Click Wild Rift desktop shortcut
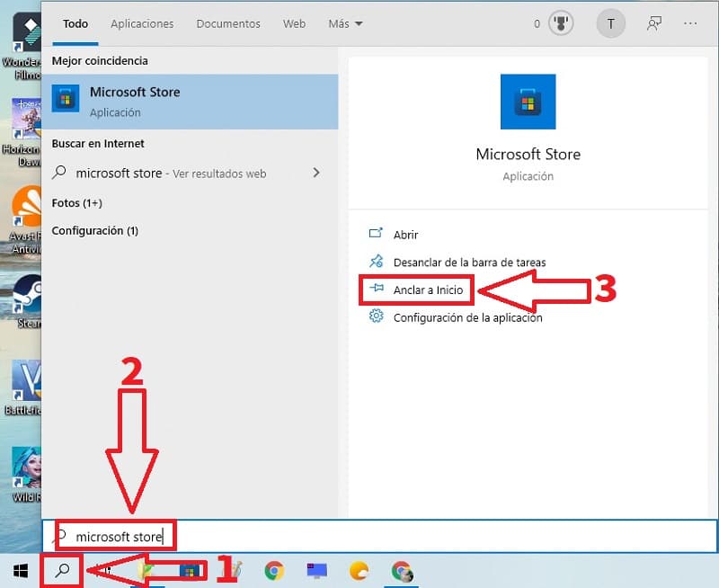719x588 pixels. pos(27,475)
